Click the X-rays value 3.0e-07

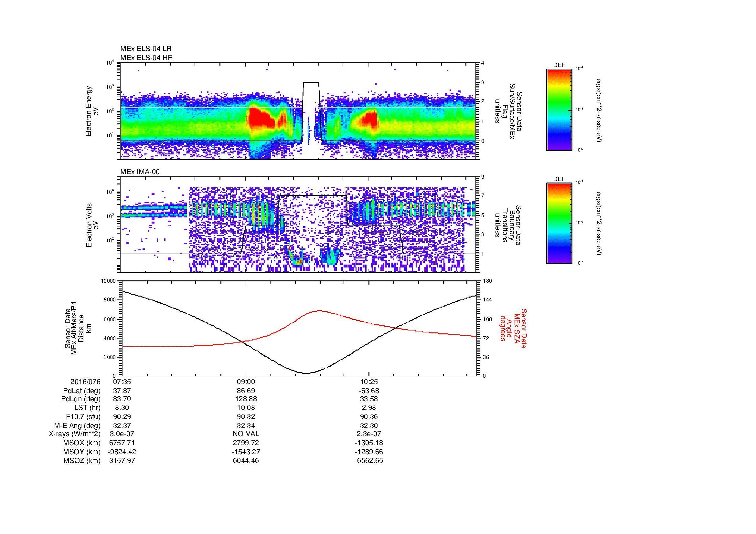[122, 434]
